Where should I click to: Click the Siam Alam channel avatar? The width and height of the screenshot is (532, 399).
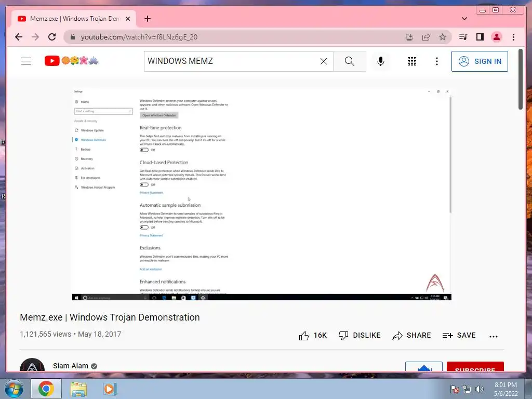pos(32,365)
